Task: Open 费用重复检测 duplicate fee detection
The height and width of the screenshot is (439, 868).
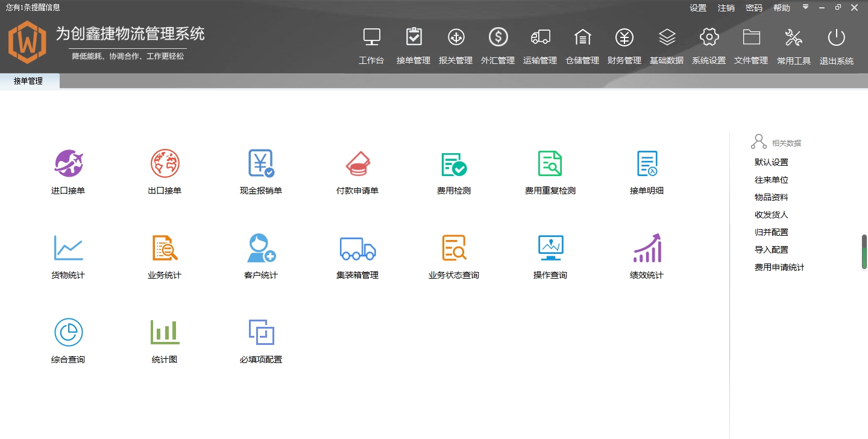Action: [549, 171]
